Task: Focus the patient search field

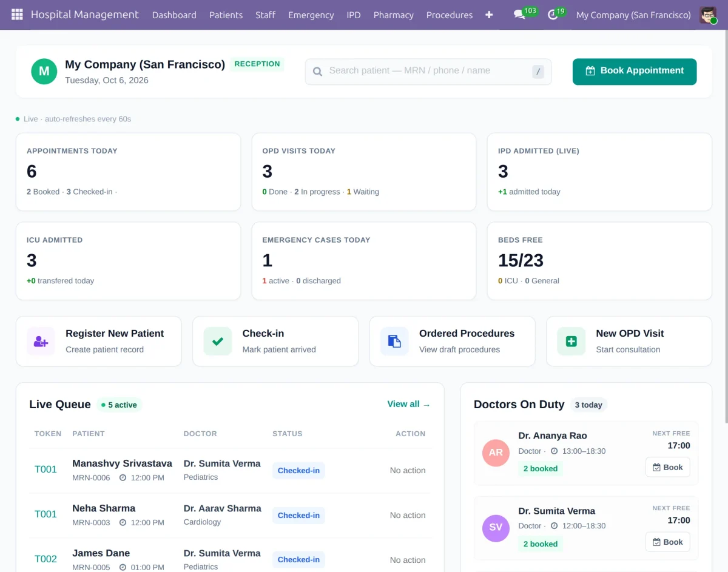Action: [x=428, y=72]
